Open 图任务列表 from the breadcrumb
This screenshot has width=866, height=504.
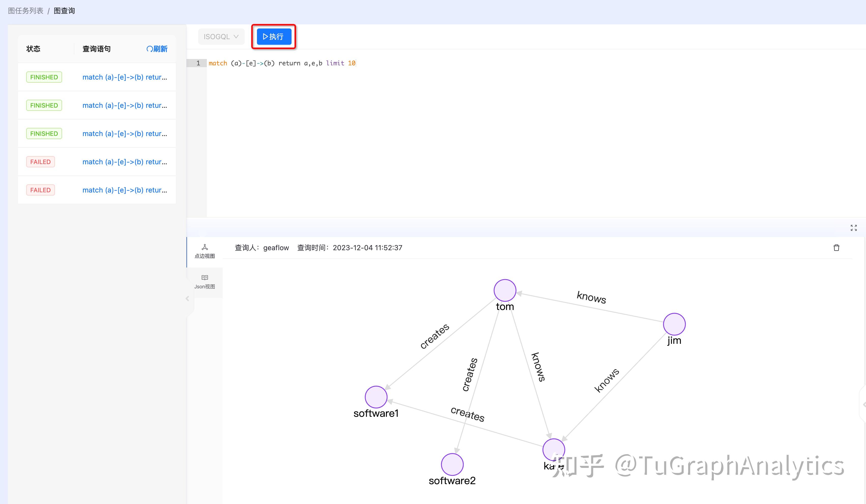click(x=25, y=10)
